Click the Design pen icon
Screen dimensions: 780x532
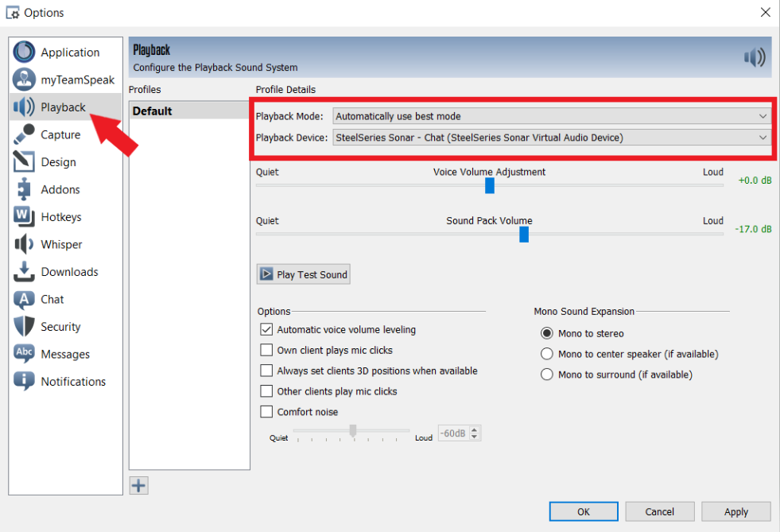(x=24, y=161)
